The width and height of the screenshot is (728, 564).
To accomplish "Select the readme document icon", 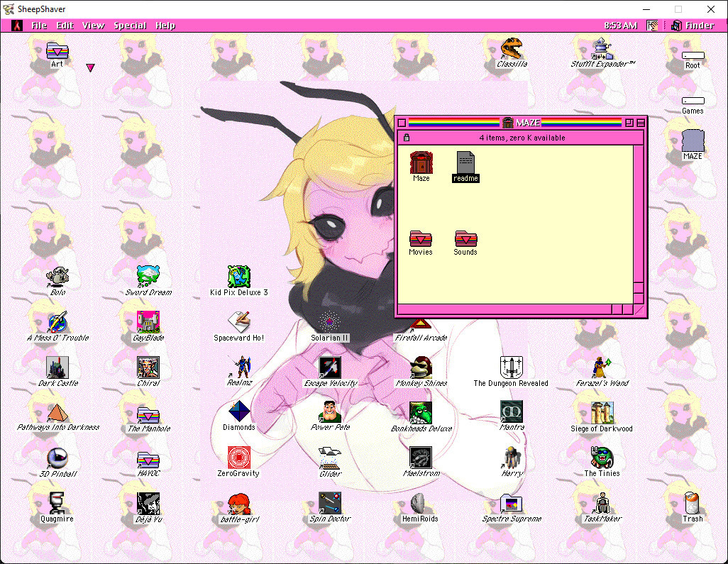I will click(465, 163).
